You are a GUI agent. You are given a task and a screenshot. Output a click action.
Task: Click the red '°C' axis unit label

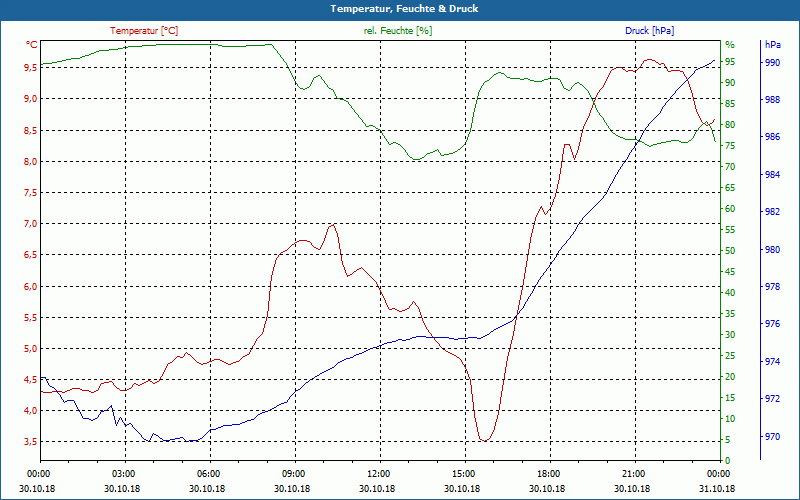click(x=31, y=45)
